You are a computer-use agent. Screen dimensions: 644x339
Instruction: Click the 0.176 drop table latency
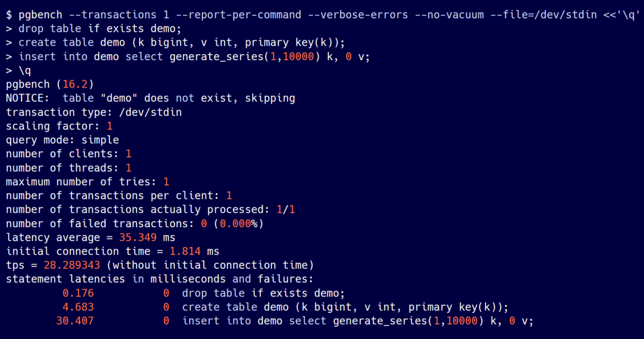(x=78, y=293)
